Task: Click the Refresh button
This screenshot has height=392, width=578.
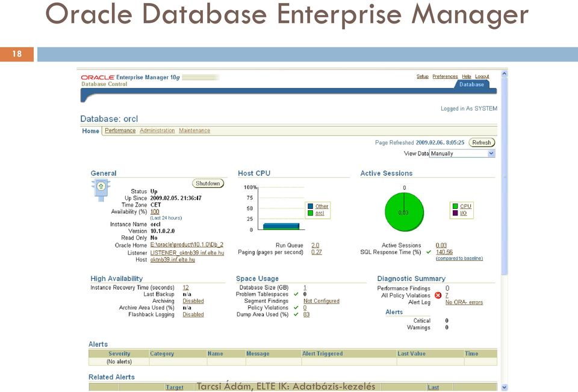Action: coord(482,143)
